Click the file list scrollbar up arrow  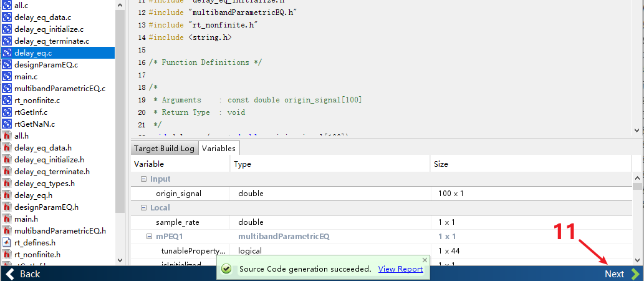pos(120,5)
